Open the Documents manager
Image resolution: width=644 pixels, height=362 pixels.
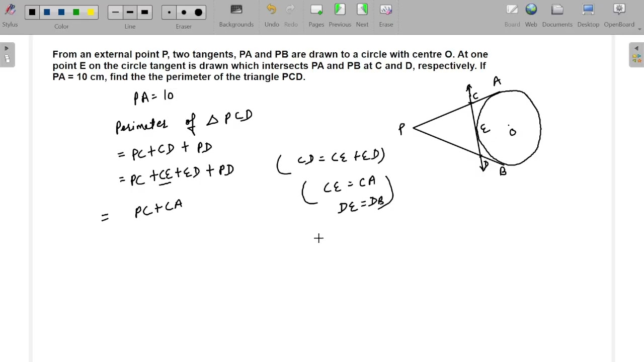click(557, 16)
